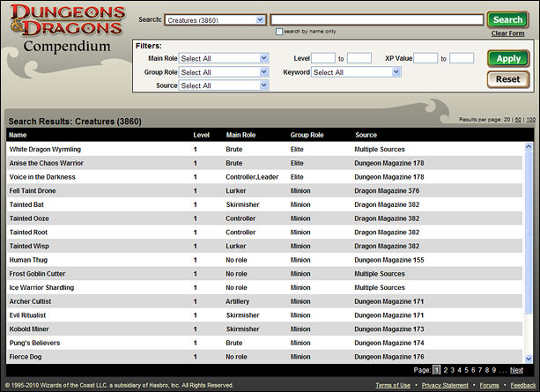
Task: Enable search by name only checkbox
Action: 279,32
